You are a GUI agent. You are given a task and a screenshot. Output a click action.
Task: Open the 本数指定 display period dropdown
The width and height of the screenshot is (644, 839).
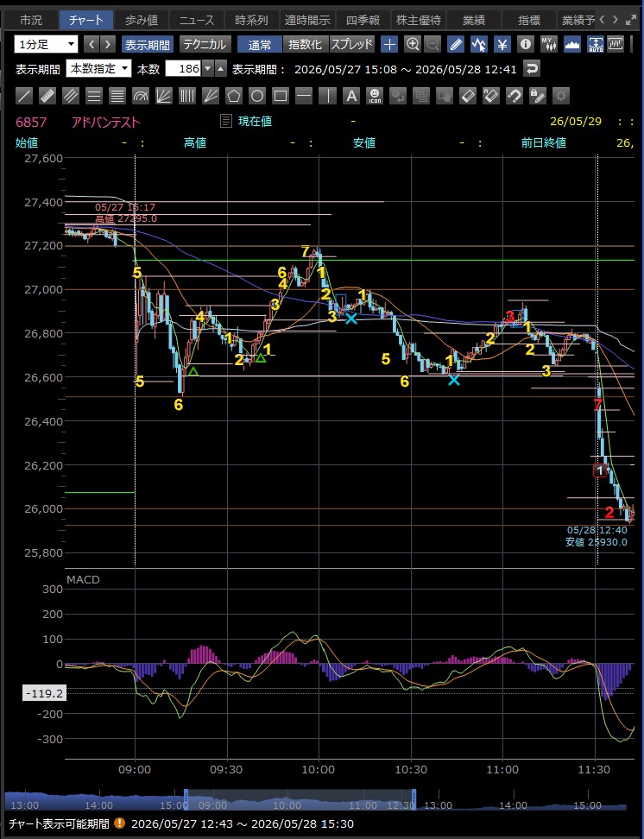(x=99, y=68)
